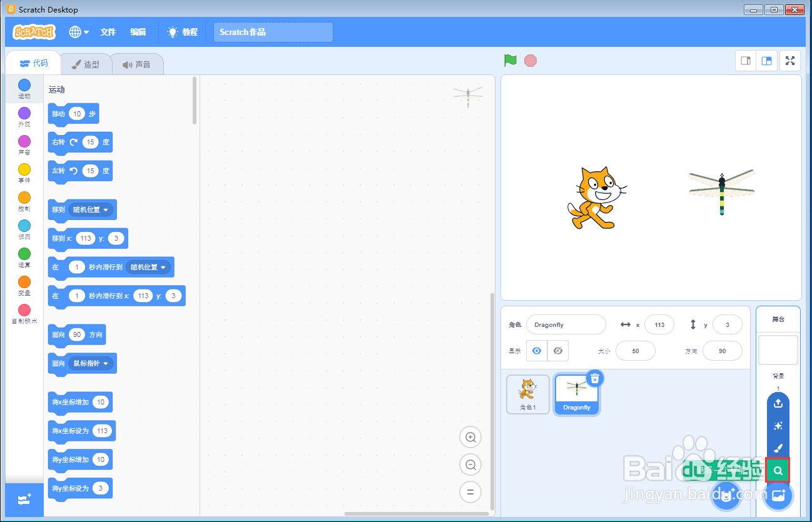The image size is (812, 522).
Task: Select the 声音 sound block category
Action: click(24, 145)
